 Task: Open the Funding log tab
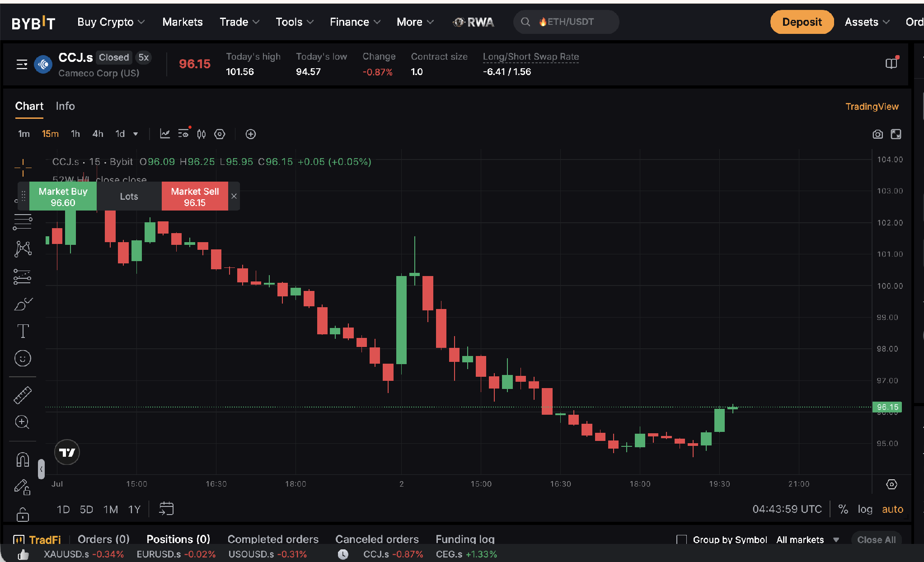click(x=465, y=539)
